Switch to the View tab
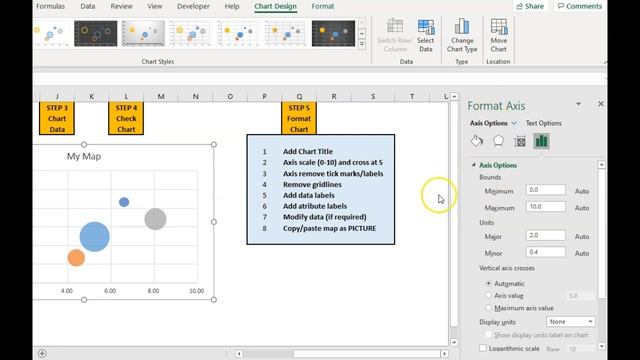Viewport: 640px width, 360px height. pyautogui.click(x=155, y=6)
